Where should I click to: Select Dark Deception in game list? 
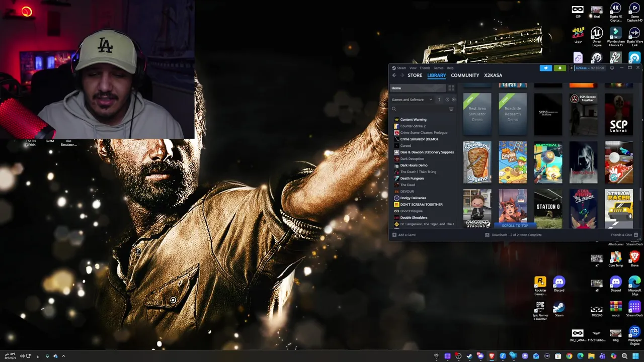412,159
